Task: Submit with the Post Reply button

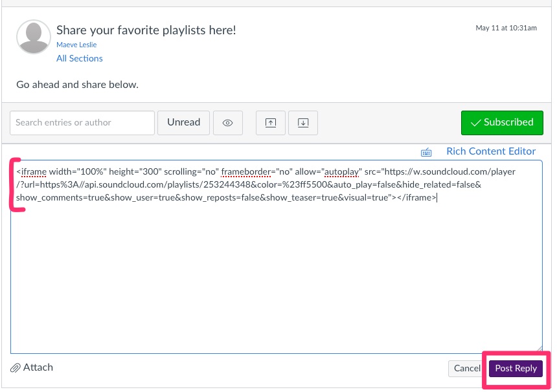Action: (516, 368)
